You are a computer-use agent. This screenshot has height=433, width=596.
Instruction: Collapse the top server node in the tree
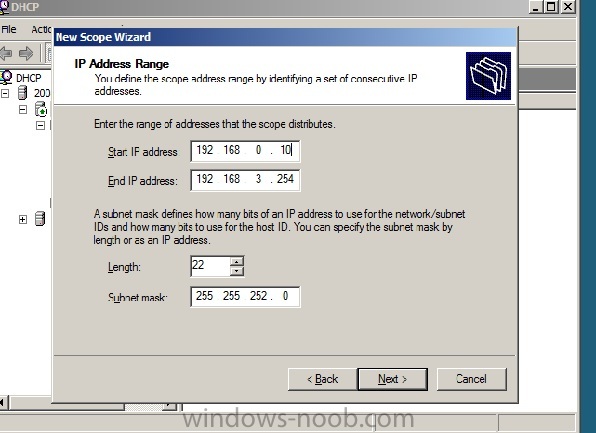tap(5, 93)
